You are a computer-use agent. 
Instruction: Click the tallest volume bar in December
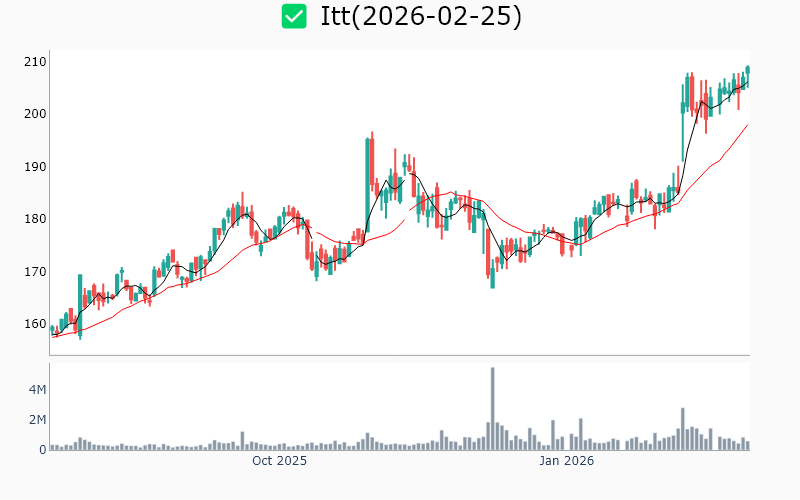click(x=493, y=408)
